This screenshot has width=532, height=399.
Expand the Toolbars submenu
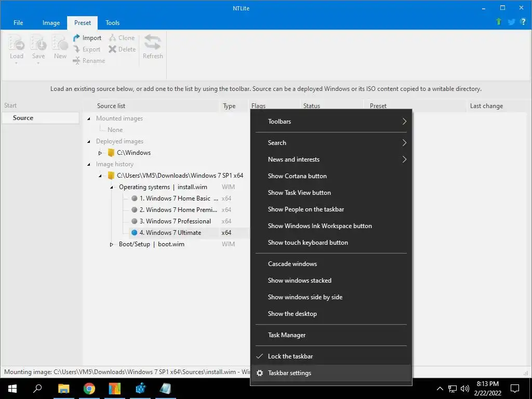click(x=331, y=122)
